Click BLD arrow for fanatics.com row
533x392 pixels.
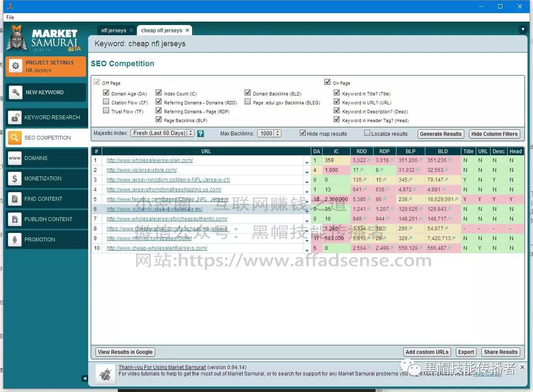456,199
